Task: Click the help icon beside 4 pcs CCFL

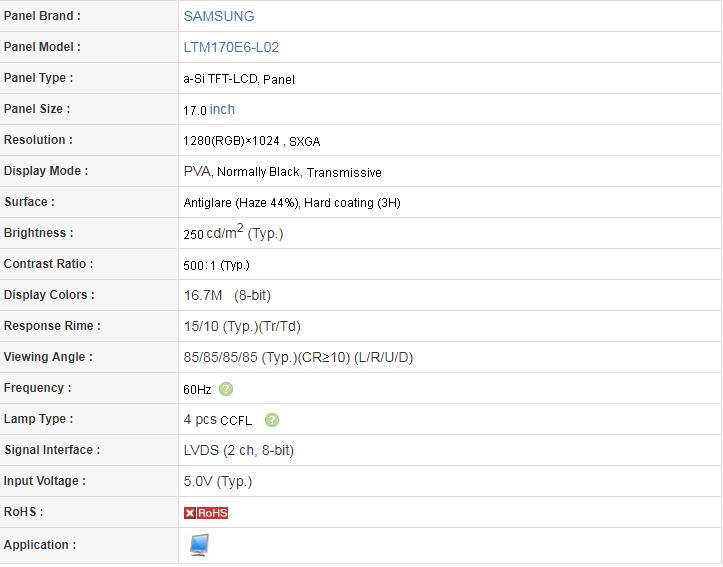Action: (x=272, y=420)
